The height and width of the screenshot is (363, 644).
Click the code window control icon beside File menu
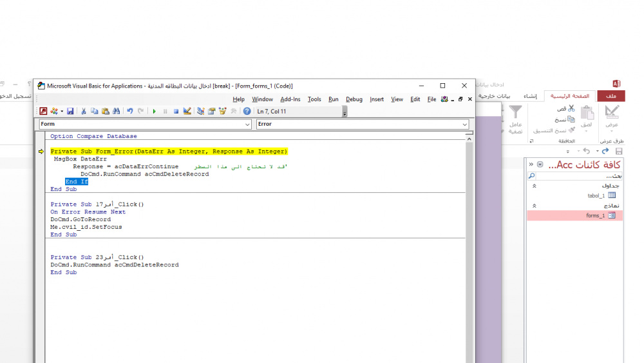pos(444,99)
